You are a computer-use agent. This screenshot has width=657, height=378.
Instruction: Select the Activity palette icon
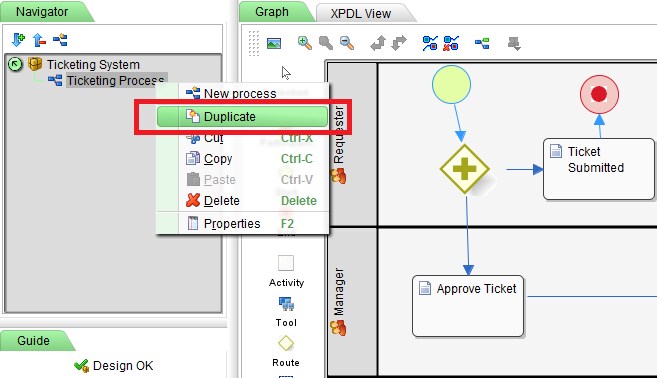point(286,264)
